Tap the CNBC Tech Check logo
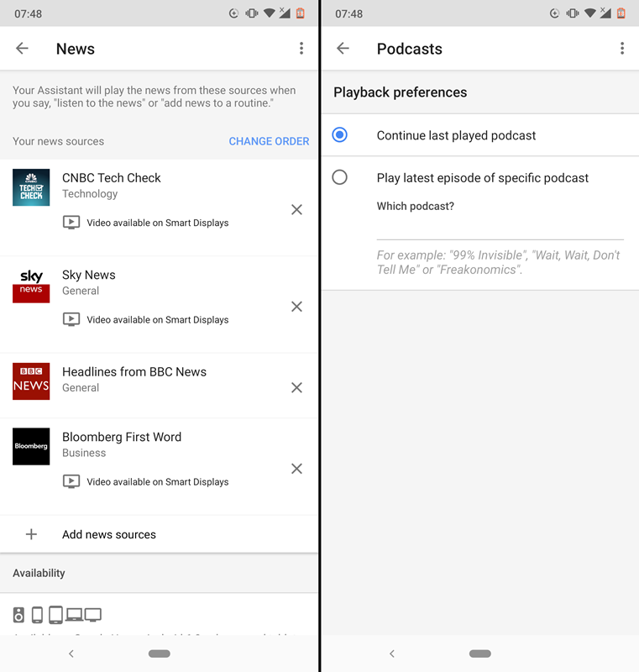Screen dimensions: 639x672 coord(31,187)
